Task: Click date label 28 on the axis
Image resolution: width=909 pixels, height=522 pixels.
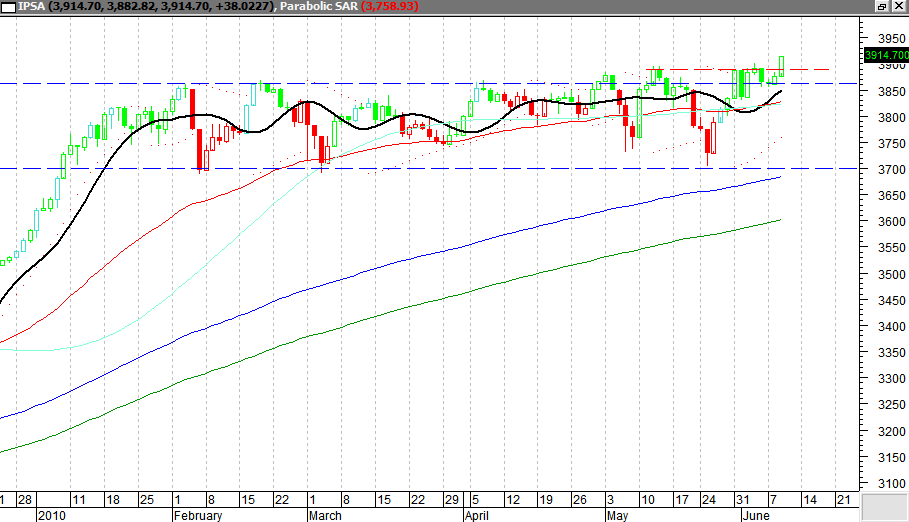Action: [25, 500]
